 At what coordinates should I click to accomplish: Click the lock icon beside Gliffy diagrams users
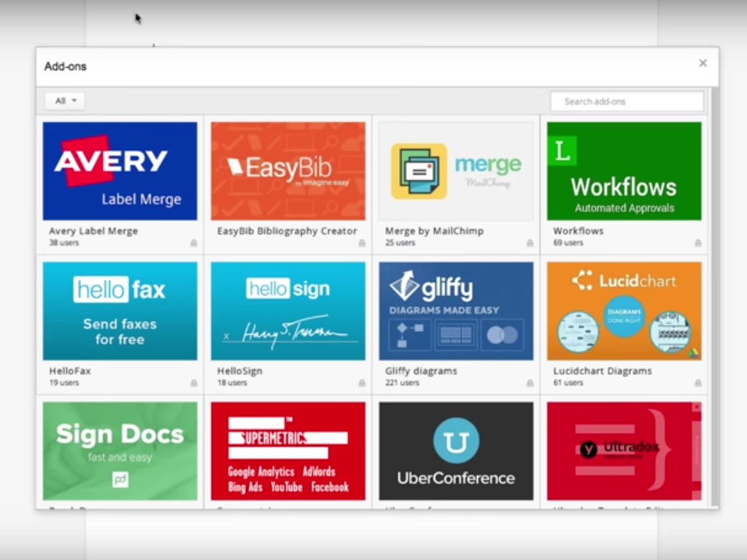coord(530,383)
